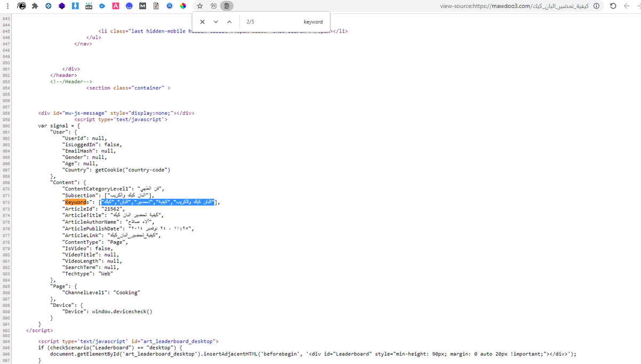Click the pink letter A extension icon

[x=115, y=6]
